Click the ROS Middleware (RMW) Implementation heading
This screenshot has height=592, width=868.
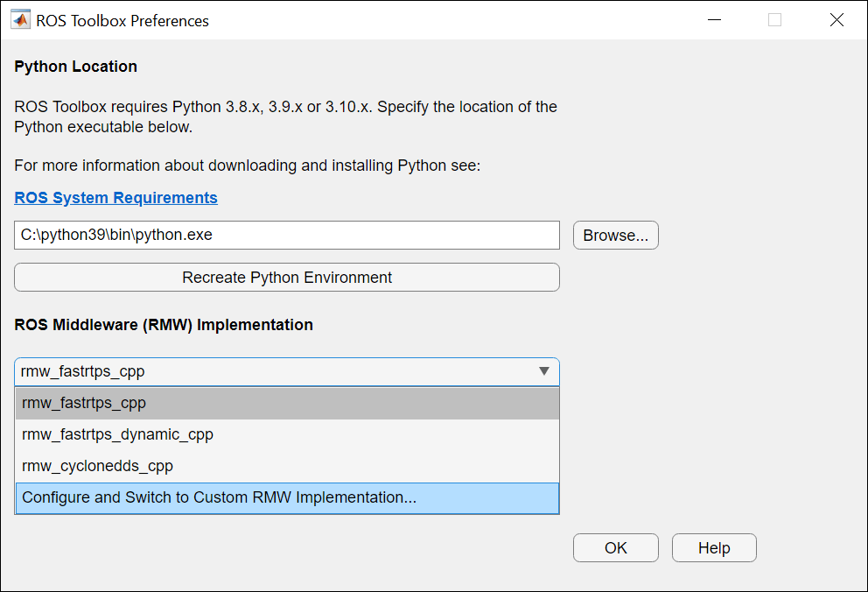[164, 325]
